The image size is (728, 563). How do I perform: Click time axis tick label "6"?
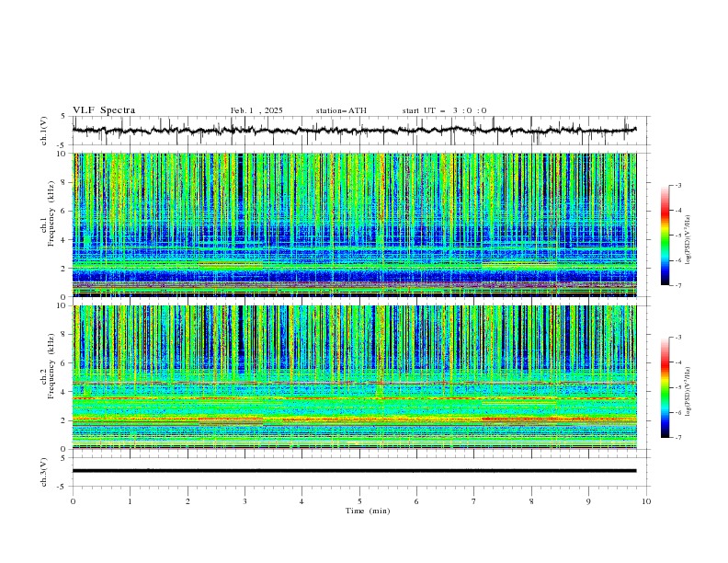click(416, 501)
